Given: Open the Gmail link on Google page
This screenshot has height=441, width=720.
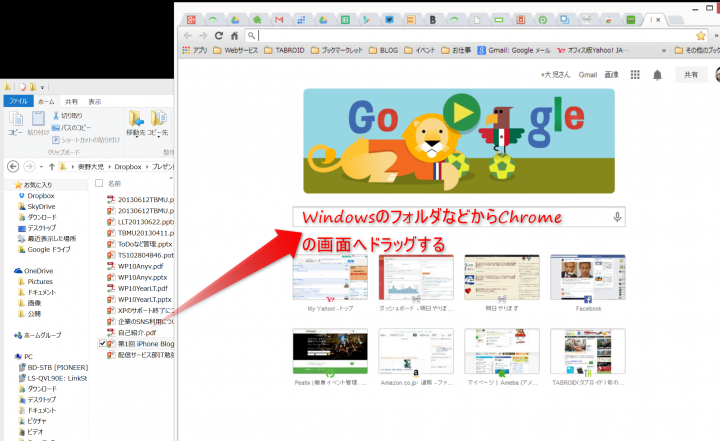Looking at the screenshot, I should (588, 74).
